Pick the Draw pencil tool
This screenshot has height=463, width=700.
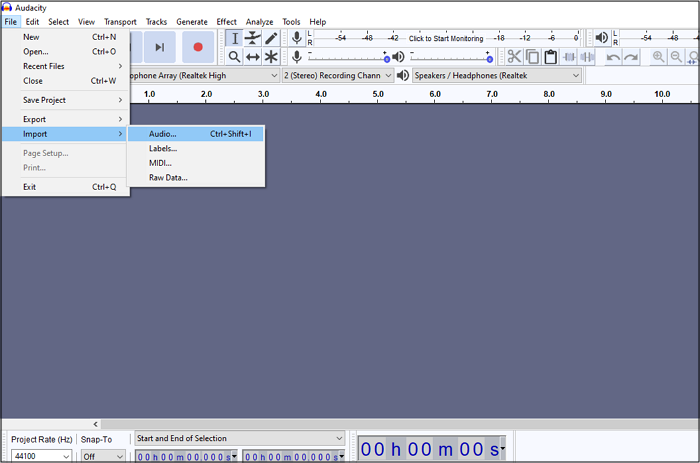tap(271, 38)
